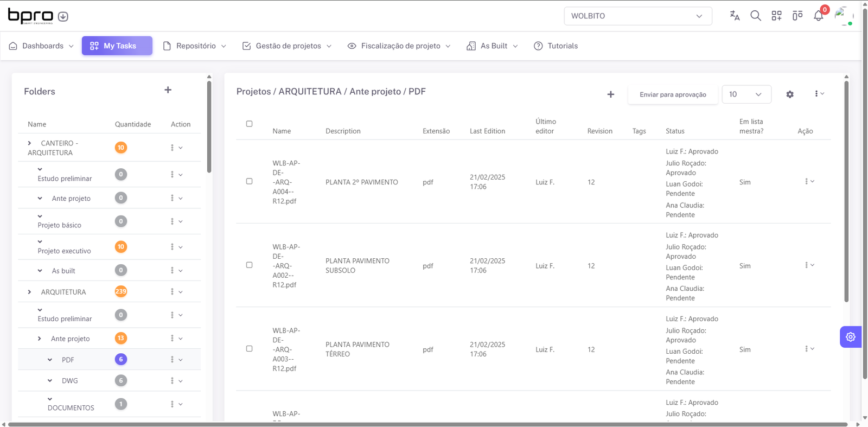The height and width of the screenshot is (427, 868).
Task: Click the download arrow icon beside bpro logo
Action: 63,16
